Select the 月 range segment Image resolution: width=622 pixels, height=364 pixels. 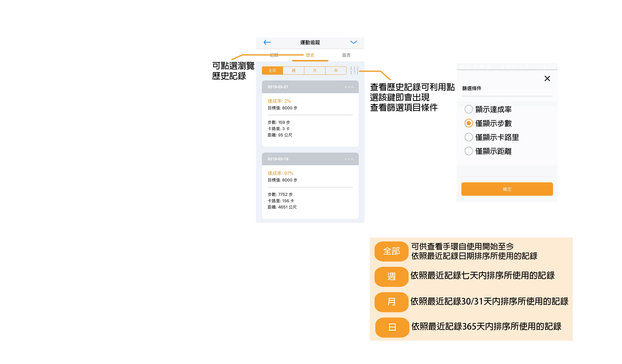[315, 70]
